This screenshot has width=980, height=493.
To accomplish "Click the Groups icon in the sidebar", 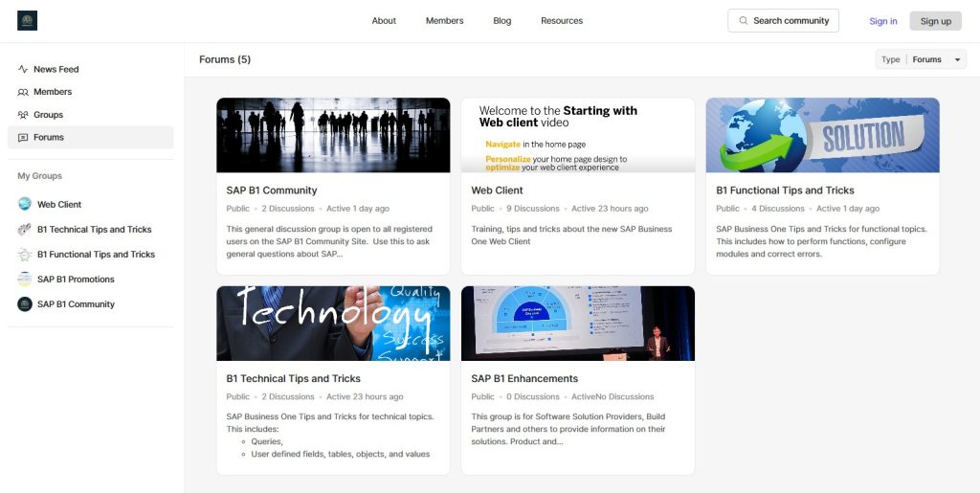I will pyautogui.click(x=23, y=115).
